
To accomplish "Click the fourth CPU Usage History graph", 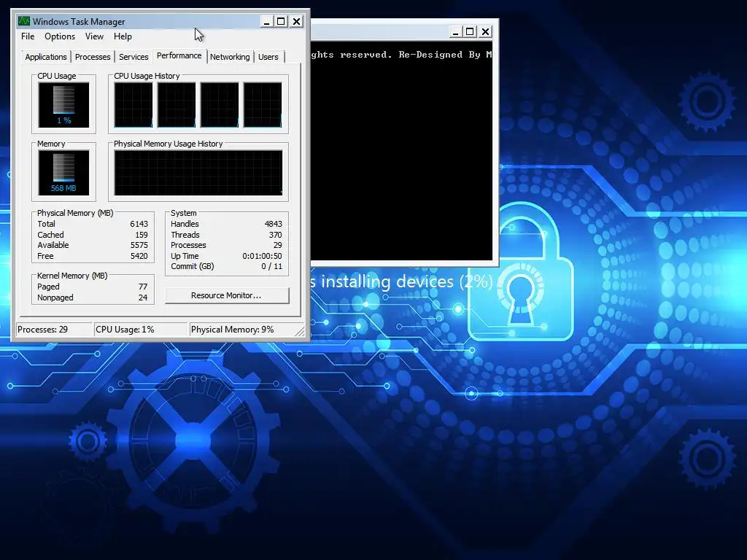I will 263,105.
